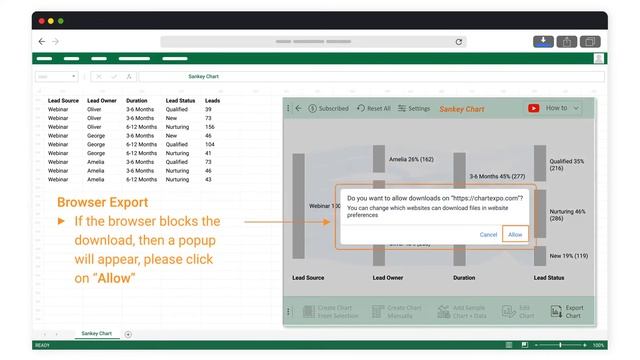Image resolution: width=640 pixels, height=360 pixels.
Task: Click Amelia 26% (162) chart label
Action: tap(411, 159)
